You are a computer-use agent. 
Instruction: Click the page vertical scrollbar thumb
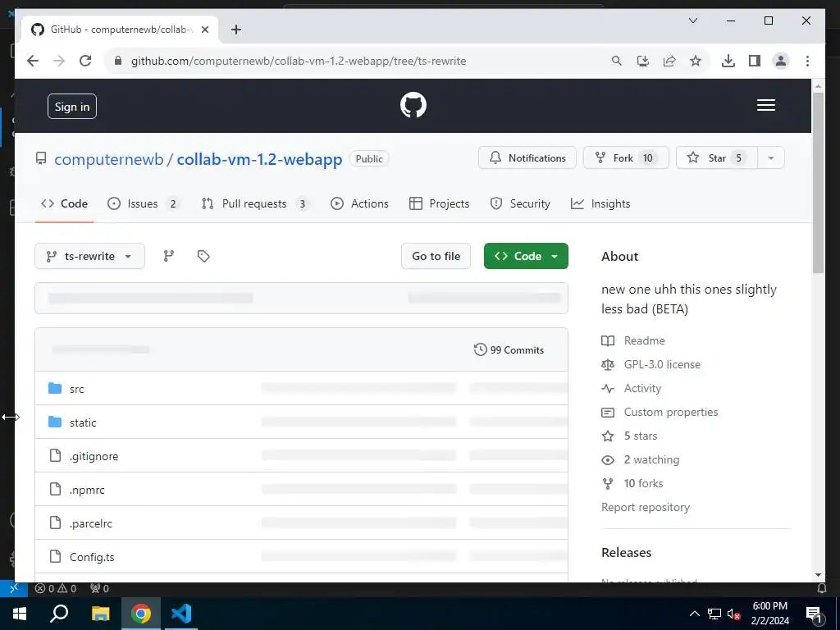[818, 183]
